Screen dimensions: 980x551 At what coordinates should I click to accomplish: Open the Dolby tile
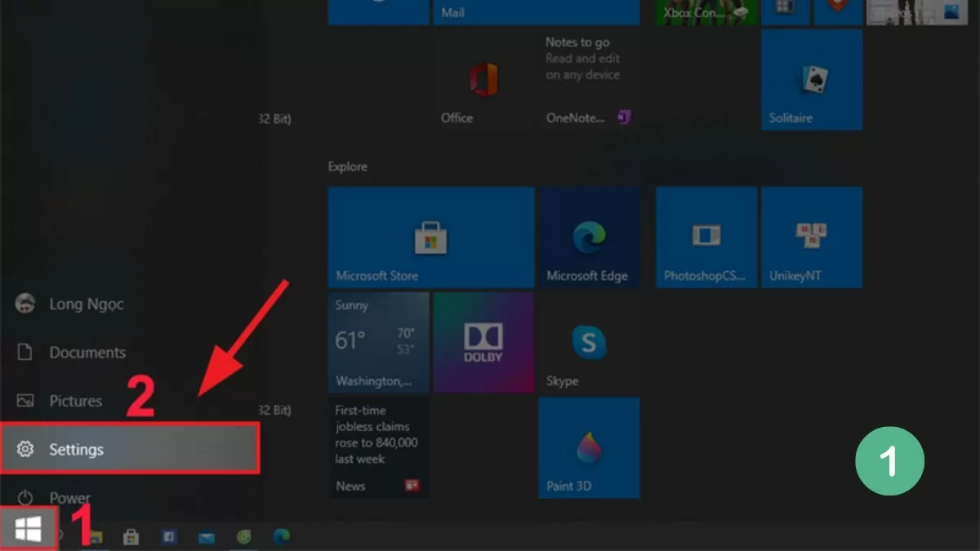pyautogui.click(x=483, y=343)
